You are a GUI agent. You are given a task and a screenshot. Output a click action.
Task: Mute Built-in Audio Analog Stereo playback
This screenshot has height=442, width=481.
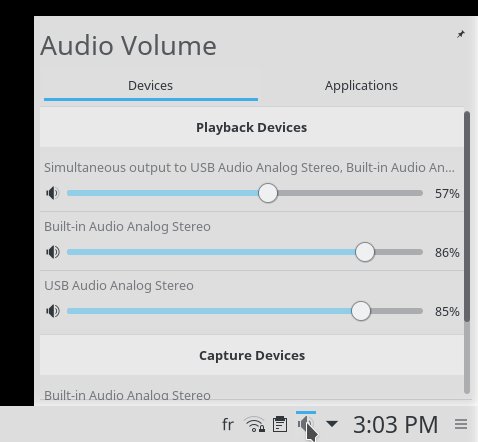tap(53, 252)
